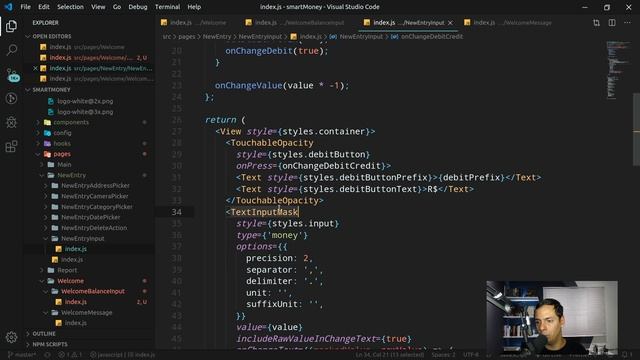Open Edit menu

44,7
